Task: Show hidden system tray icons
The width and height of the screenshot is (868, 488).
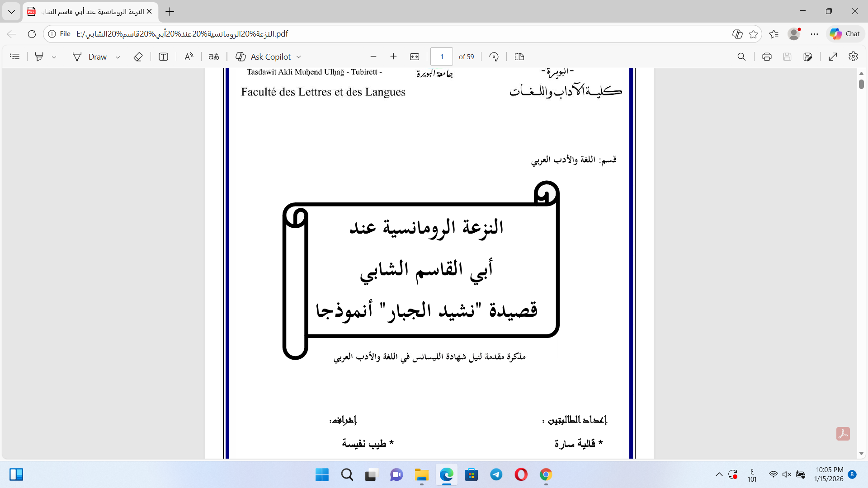Action: click(x=719, y=474)
